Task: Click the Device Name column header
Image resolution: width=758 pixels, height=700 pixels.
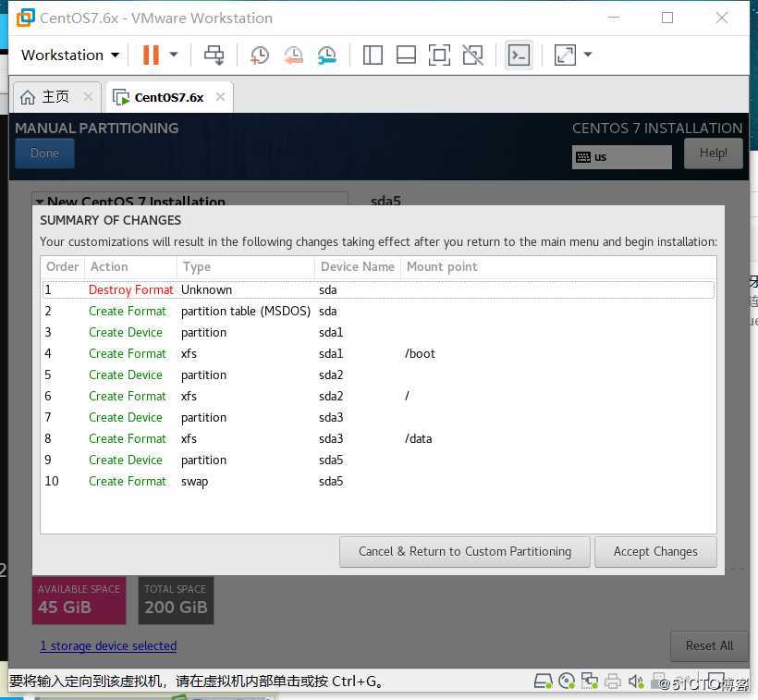Action: coord(358,267)
